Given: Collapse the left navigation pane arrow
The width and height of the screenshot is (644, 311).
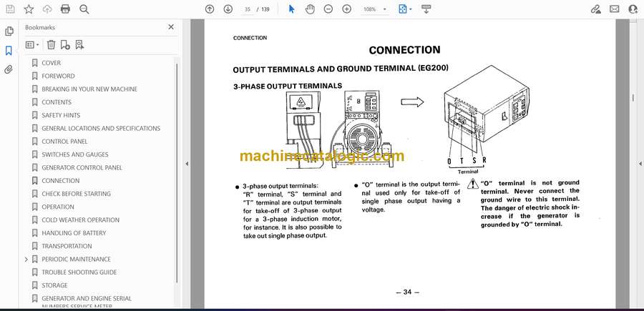Looking at the screenshot, I should pos(187,164).
